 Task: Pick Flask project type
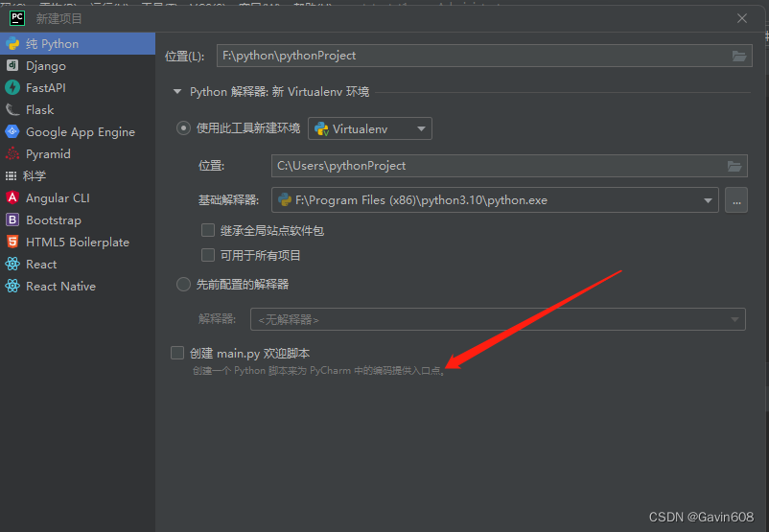click(x=78, y=110)
